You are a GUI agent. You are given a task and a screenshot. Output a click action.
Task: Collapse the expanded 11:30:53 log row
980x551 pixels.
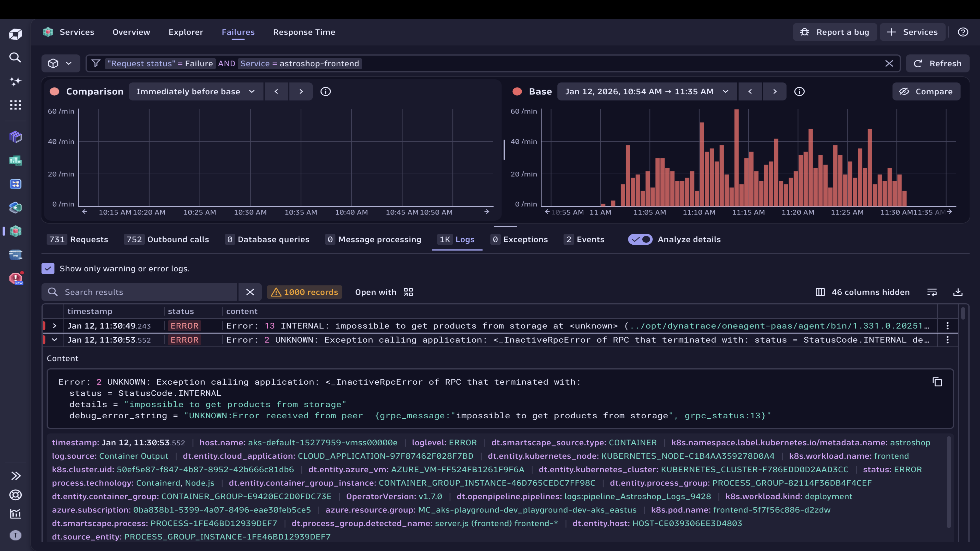54,340
